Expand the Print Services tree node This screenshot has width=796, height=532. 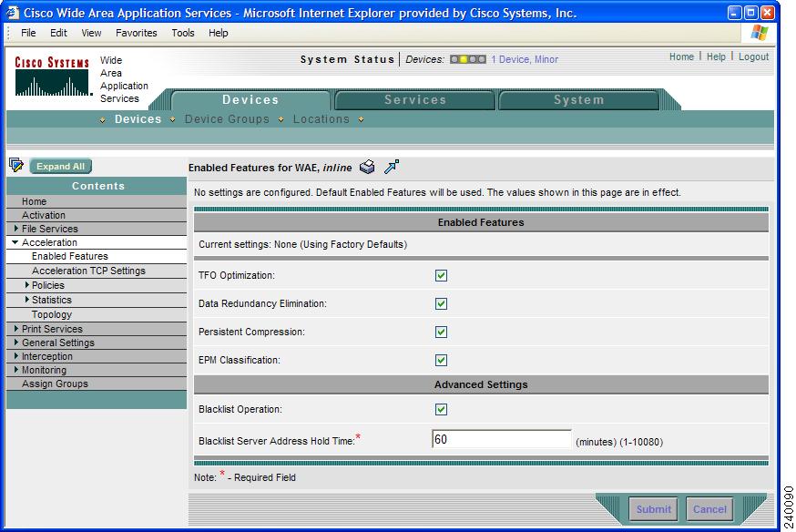click(16, 329)
